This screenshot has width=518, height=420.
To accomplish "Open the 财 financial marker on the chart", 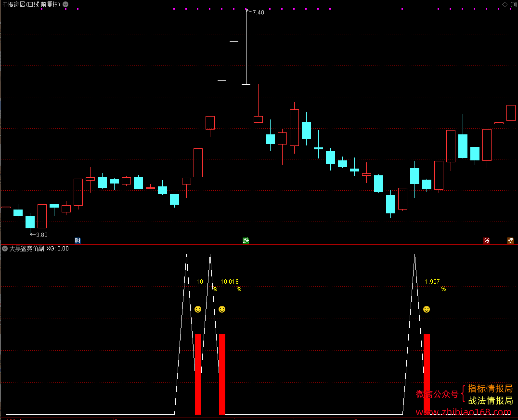I will (78, 240).
